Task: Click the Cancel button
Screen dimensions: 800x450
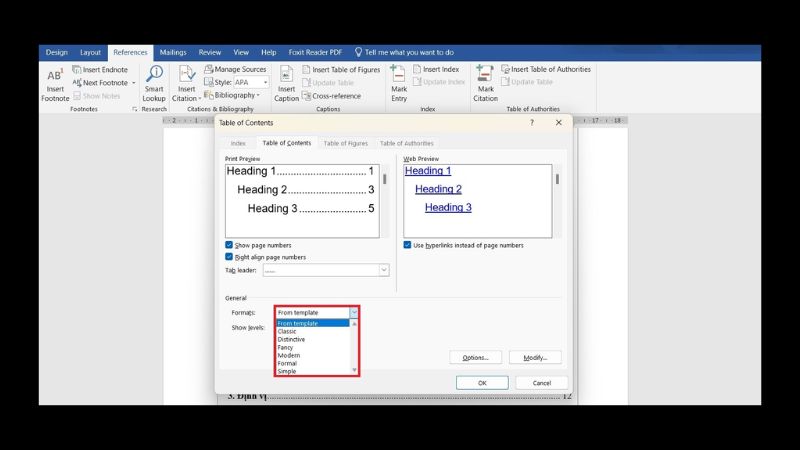Action: 541,383
